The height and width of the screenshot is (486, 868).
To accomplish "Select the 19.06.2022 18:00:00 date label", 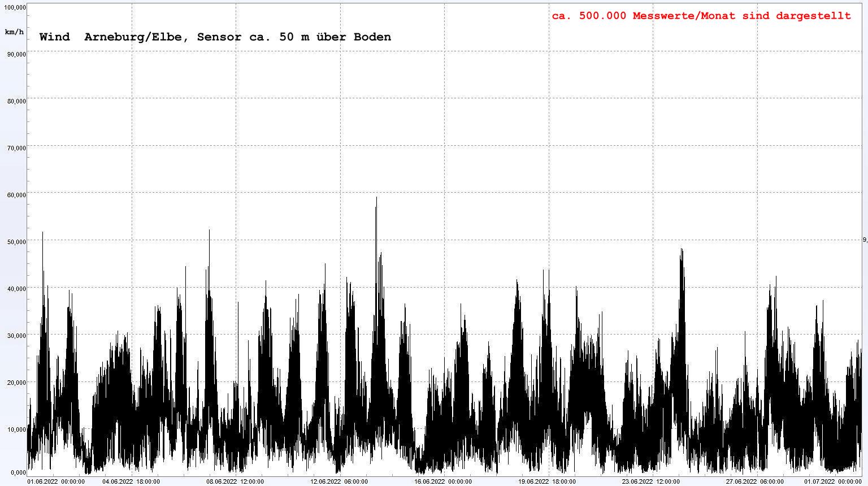I will [x=547, y=481].
